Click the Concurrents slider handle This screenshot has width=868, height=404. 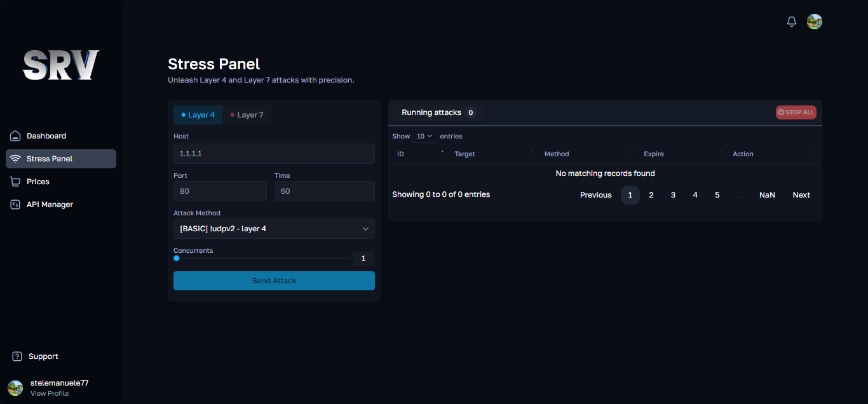coord(177,259)
